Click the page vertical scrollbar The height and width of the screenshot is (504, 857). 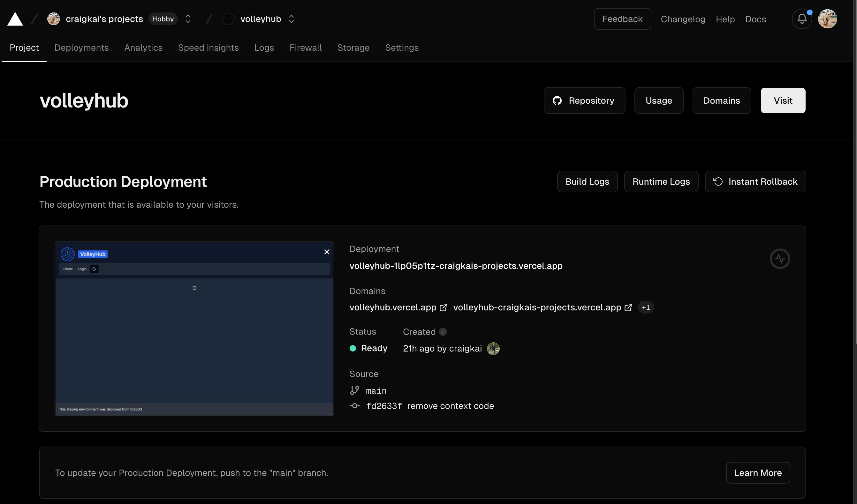point(855,172)
